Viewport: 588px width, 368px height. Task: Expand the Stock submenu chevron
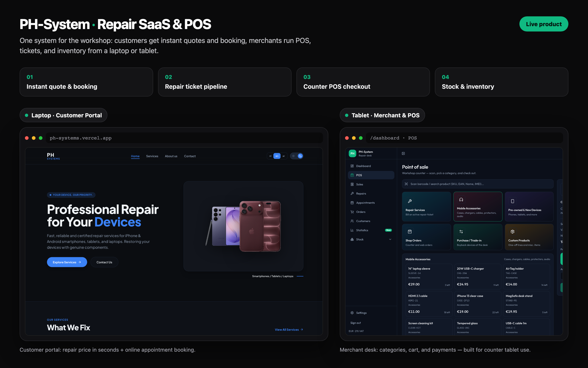coord(390,239)
